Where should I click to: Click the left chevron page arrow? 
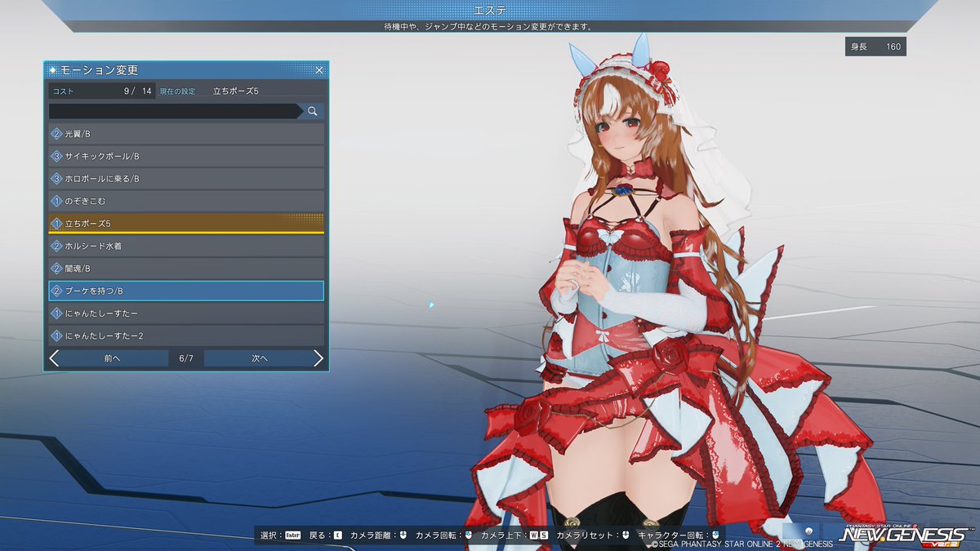coord(54,358)
